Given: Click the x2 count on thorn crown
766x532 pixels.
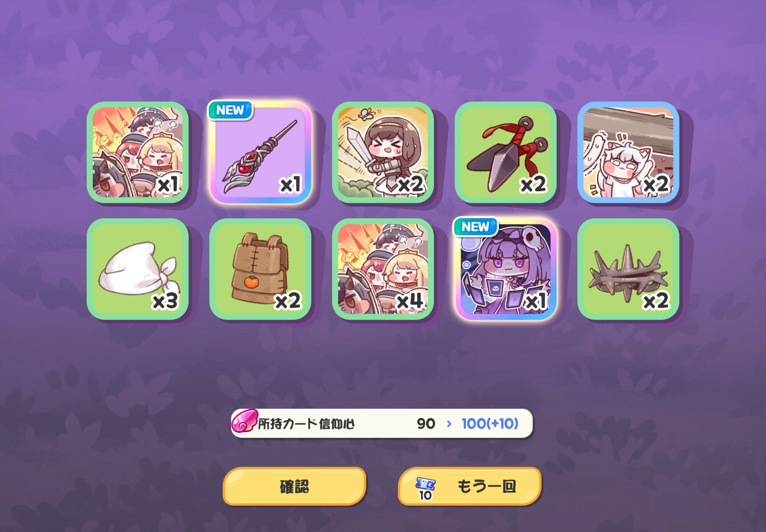Looking at the screenshot, I should (656, 301).
